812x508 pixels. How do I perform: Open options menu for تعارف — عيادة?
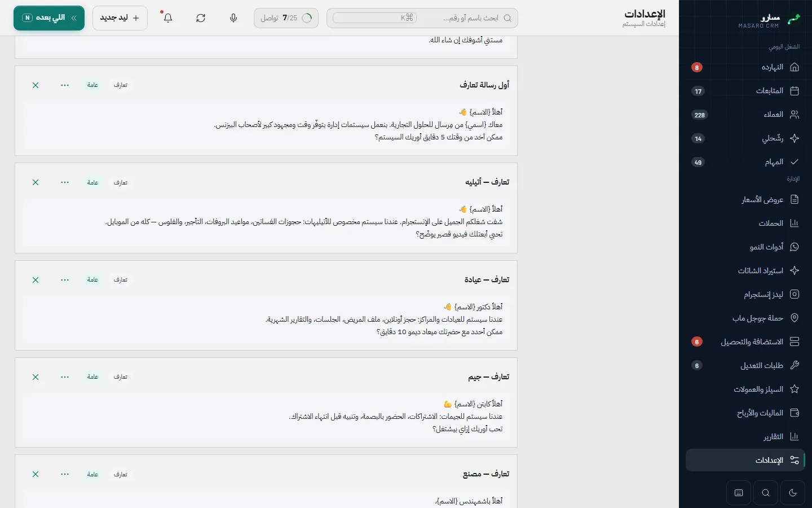[x=65, y=280]
